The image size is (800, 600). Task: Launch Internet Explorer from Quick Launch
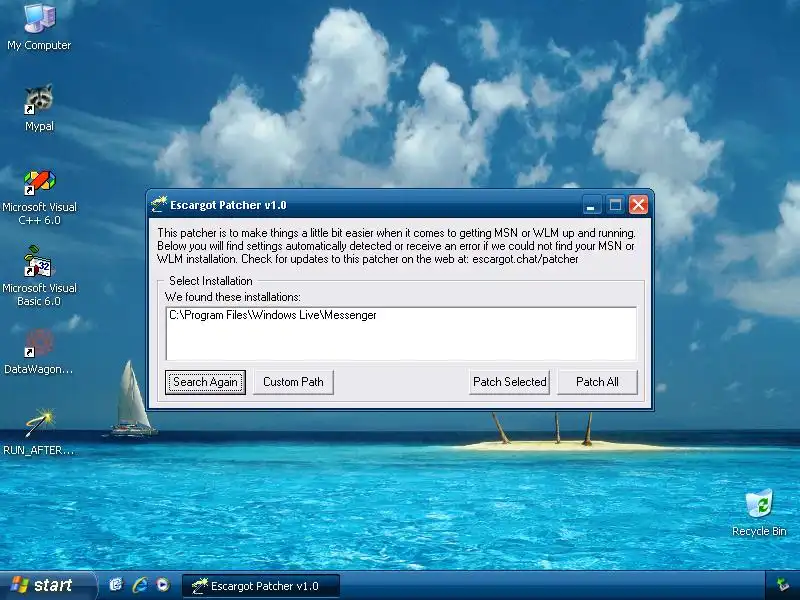coord(140,585)
